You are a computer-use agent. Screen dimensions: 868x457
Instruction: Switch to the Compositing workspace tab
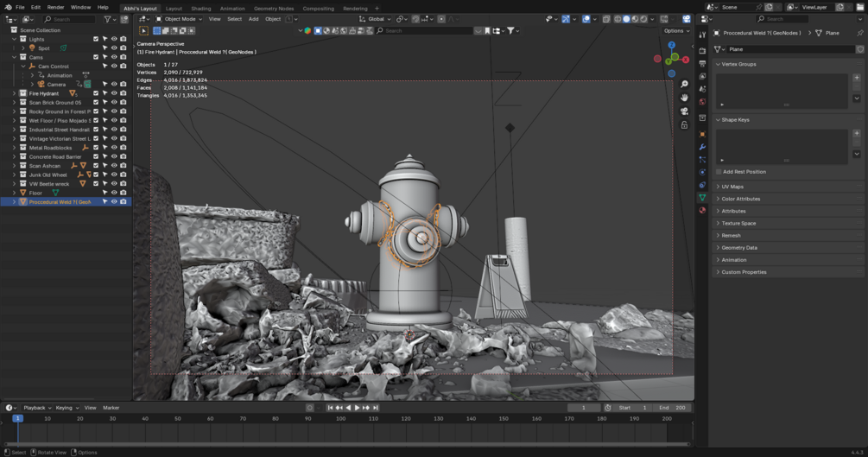point(319,9)
